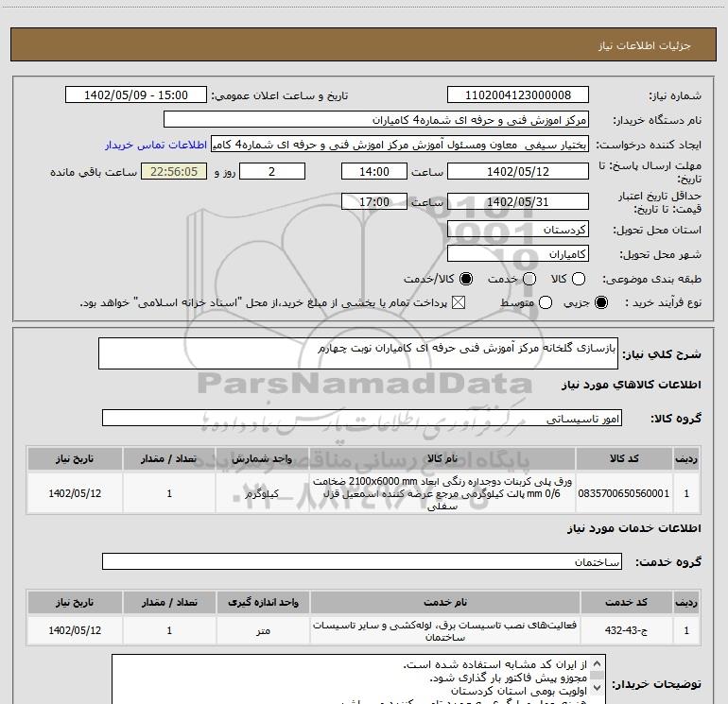Select the کالا/خدمت radio button
The width and height of the screenshot is (728, 704).
[x=466, y=279]
